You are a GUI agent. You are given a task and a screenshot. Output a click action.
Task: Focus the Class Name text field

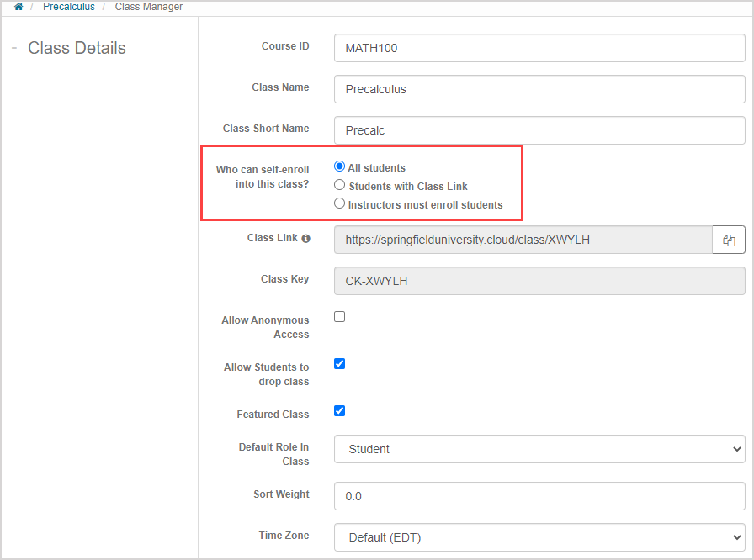point(539,89)
